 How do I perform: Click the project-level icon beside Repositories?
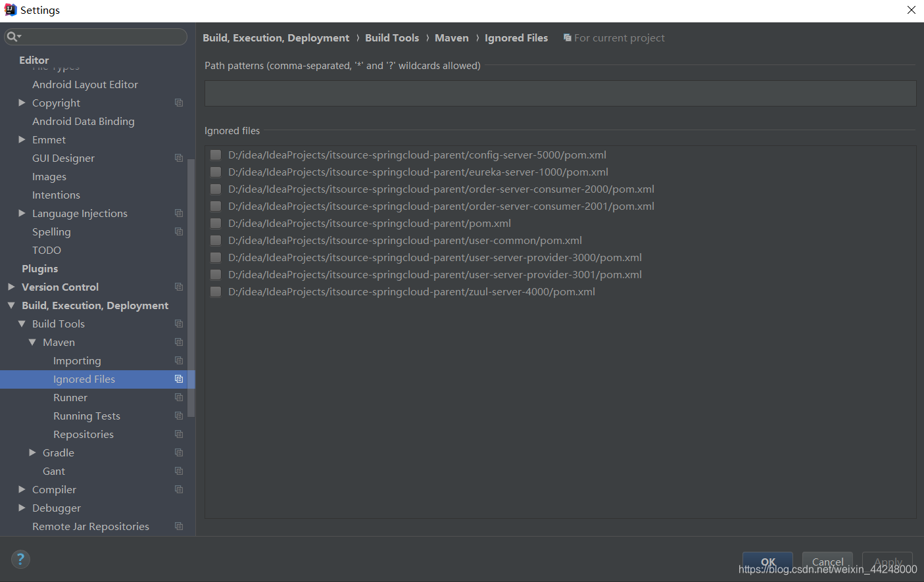pos(179,434)
